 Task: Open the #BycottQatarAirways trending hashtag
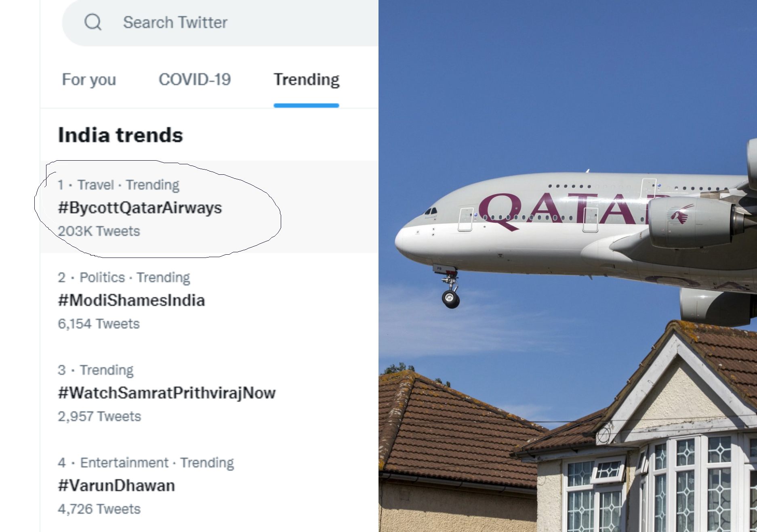point(140,208)
